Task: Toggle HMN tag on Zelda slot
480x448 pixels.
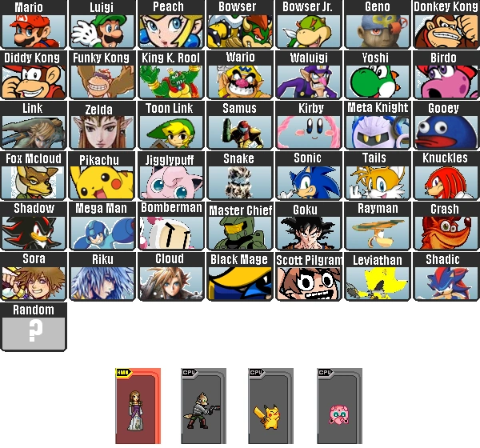Action: pyautogui.click(x=124, y=372)
